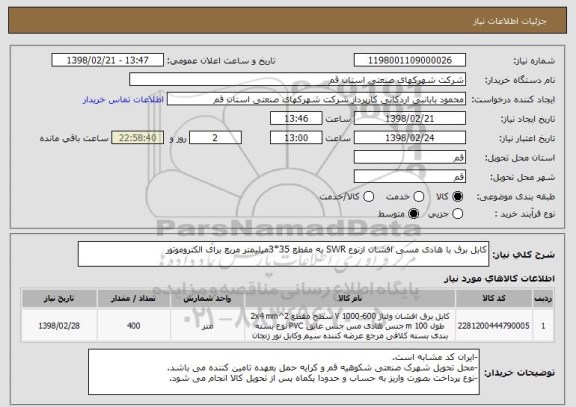Click the نوع فرآیند خرید label
The image size is (576, 407).
pos(525,214)
